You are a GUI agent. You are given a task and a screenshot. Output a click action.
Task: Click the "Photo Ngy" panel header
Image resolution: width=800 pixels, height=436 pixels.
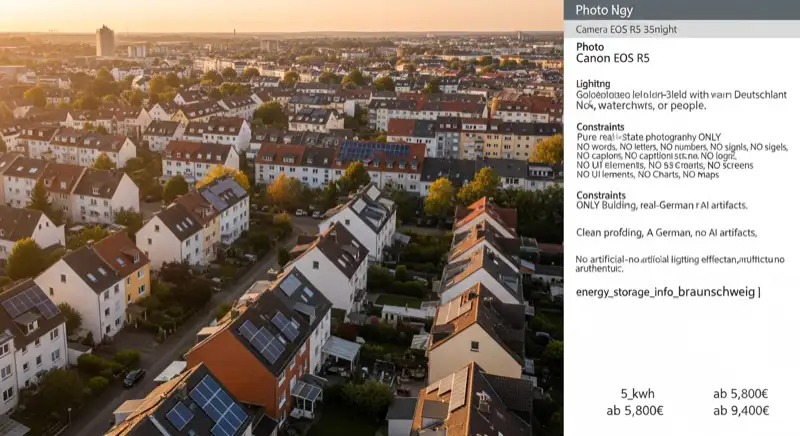682,10
